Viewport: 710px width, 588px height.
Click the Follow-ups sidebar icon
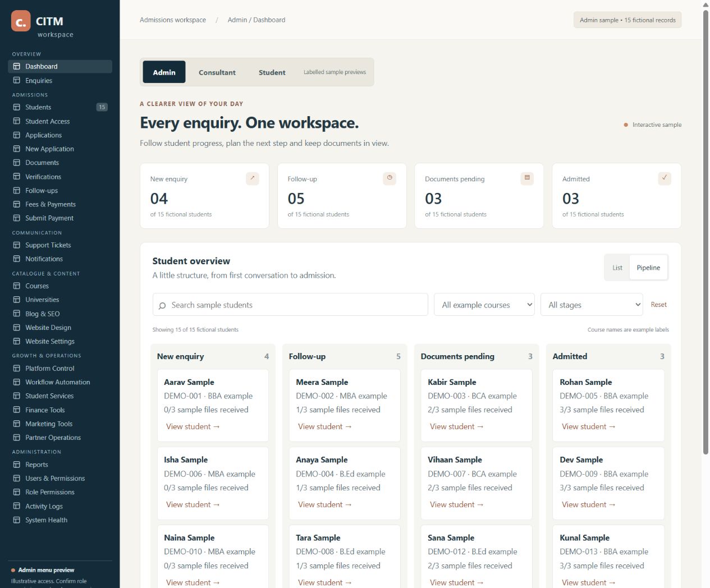pyautogui.click(x=17, y=191)
